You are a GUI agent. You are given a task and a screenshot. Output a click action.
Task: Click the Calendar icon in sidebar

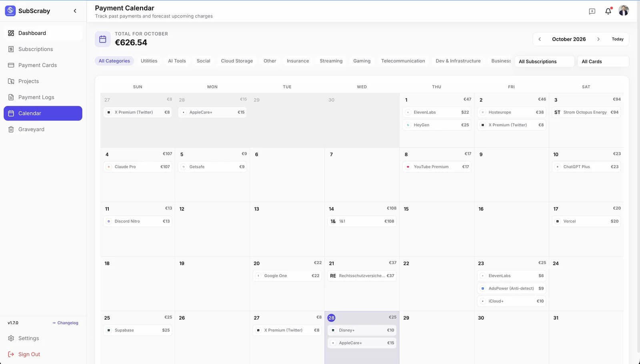[11, 113]
